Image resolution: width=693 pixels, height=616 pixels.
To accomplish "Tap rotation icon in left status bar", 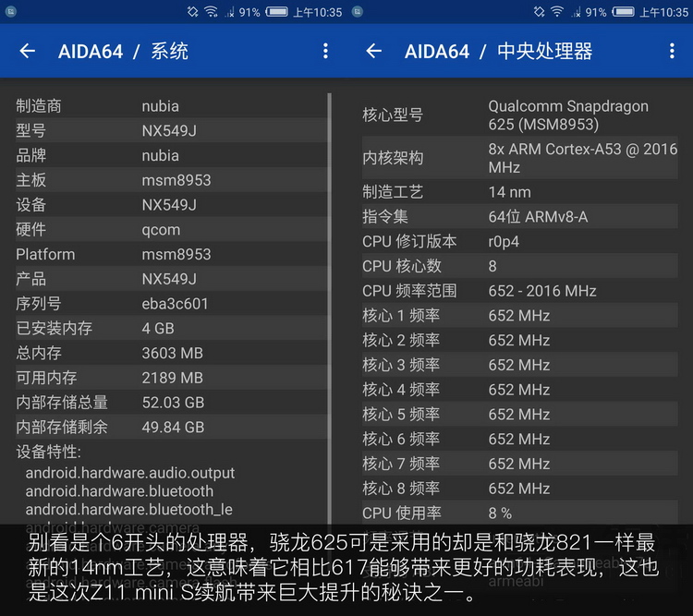I will 193,11.
